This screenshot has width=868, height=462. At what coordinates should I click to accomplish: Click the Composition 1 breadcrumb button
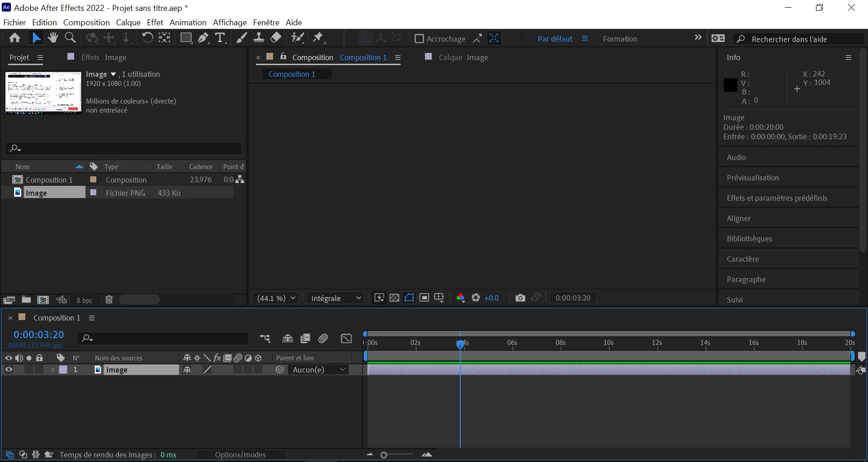(x=297, y=74)
